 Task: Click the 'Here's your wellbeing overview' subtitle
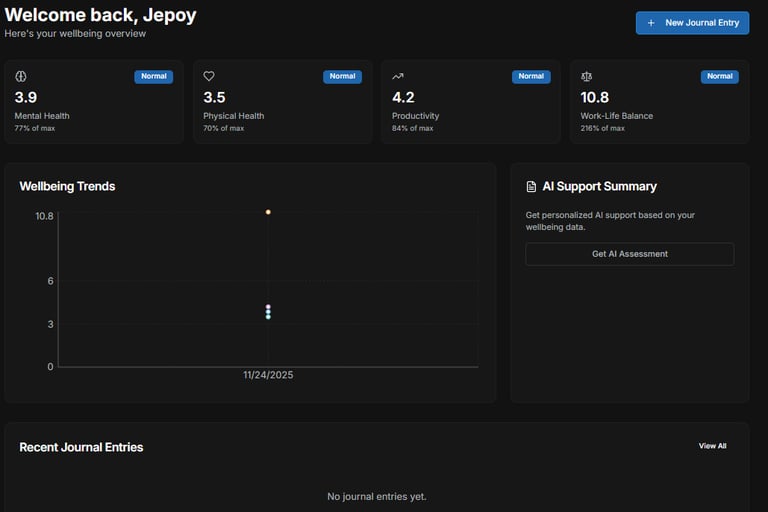pos(75,34)
